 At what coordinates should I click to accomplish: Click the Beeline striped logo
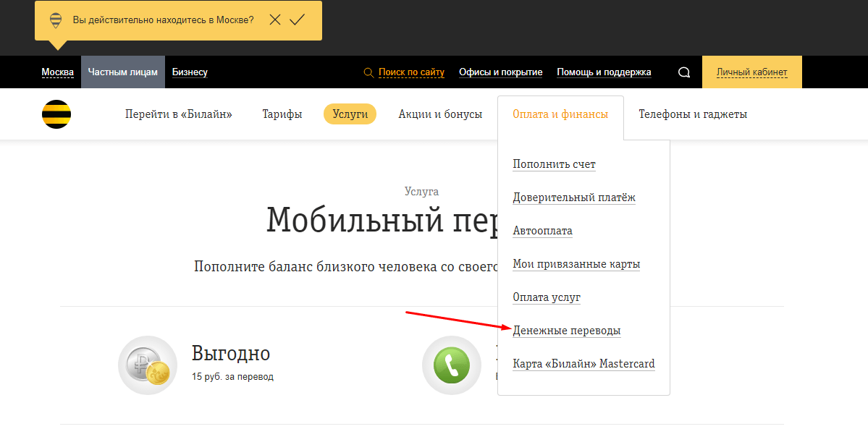click(x=56, y=114)
